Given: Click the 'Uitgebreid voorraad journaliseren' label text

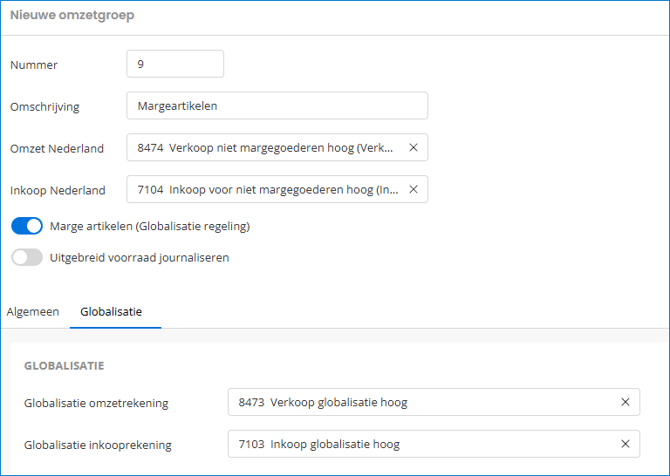Looking at the screenshot, I should pos(139,257).
